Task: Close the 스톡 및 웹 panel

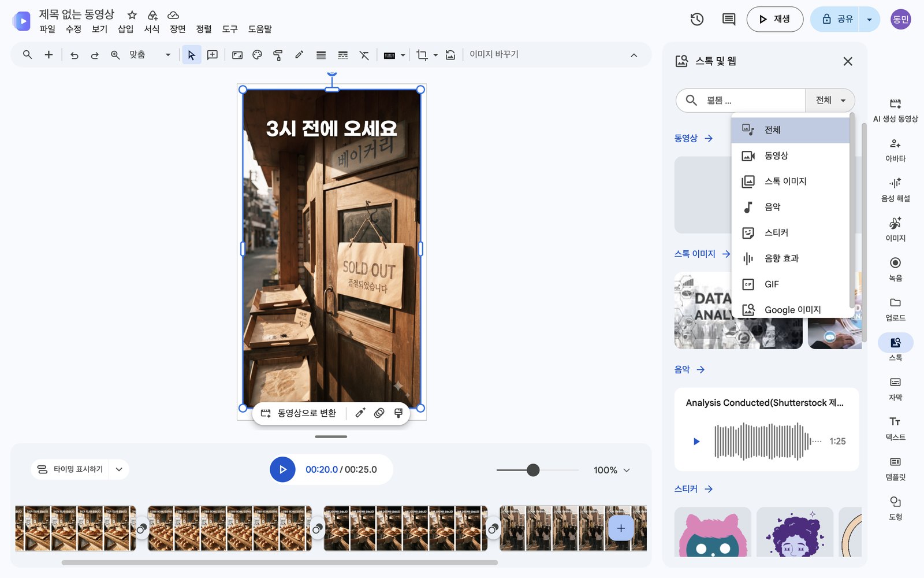Action: point(848,61)
